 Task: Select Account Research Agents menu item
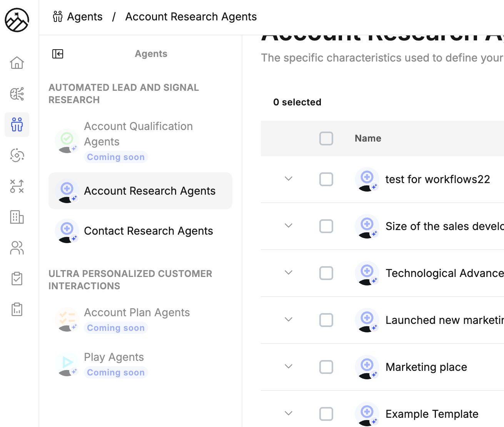pyautogui.click(x=149, y=191)
